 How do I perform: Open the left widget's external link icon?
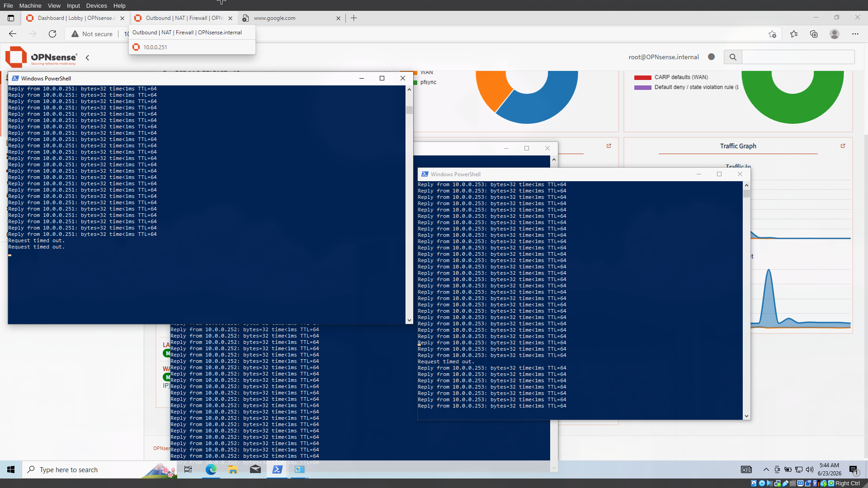[x=609, y=146]
